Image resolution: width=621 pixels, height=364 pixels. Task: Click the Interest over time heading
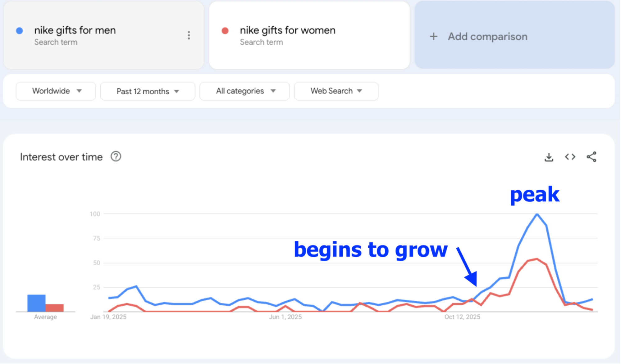coord(61,157)
